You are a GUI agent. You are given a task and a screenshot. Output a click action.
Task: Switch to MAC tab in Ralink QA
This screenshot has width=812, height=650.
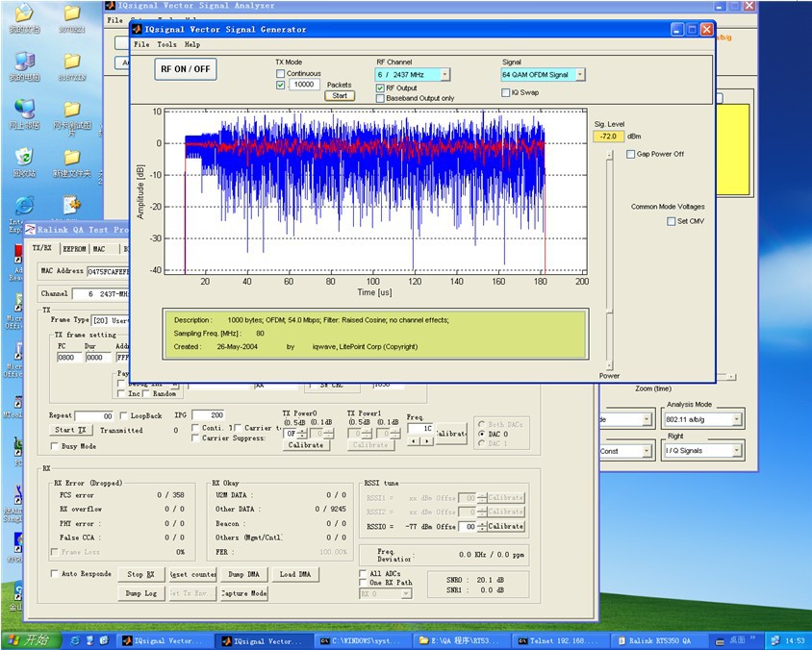point(99,249)
